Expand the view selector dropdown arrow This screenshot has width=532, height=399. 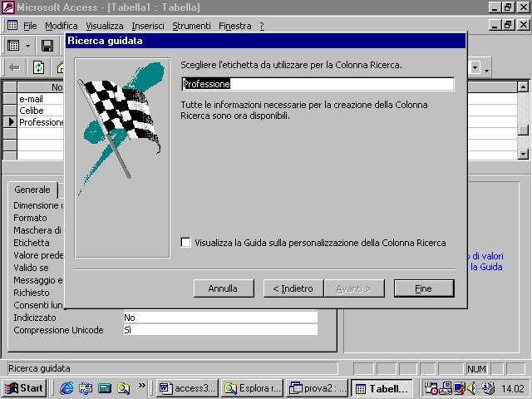[27, 46]
